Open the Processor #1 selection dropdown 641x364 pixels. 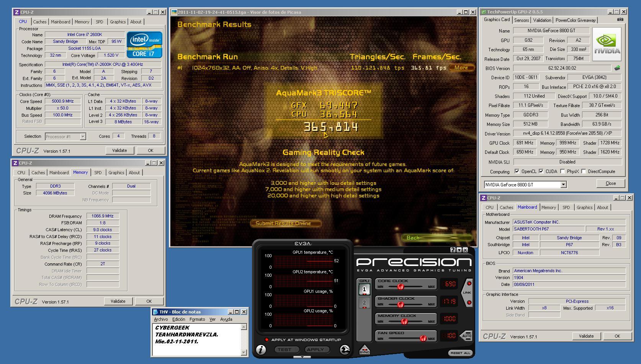click(83, 137)
